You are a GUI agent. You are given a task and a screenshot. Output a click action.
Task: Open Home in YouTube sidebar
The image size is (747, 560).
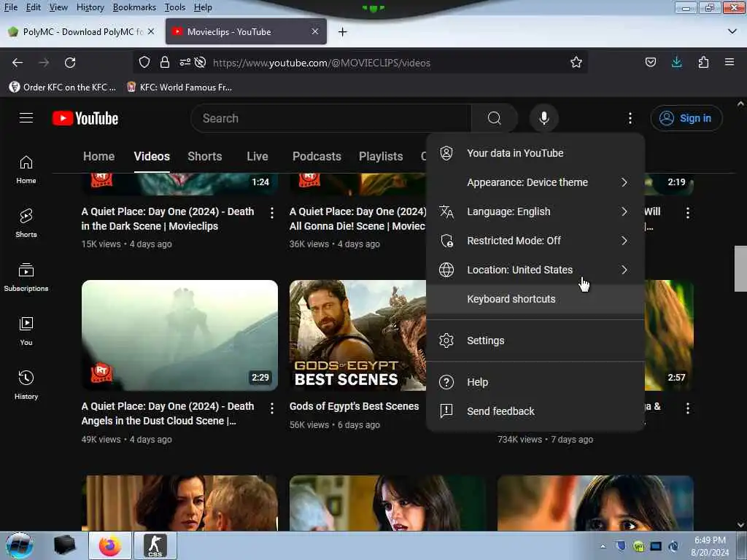click(26, 169)
